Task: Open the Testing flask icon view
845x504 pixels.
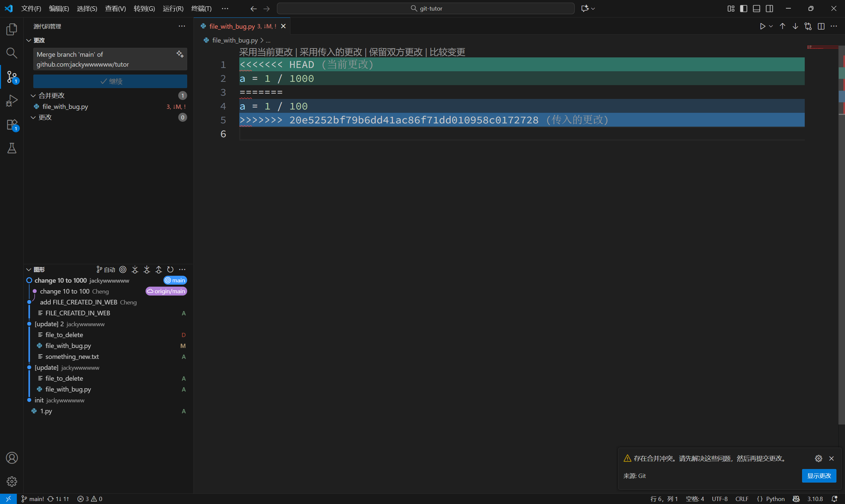Action: pyautogui.click(x=12, y=148)
